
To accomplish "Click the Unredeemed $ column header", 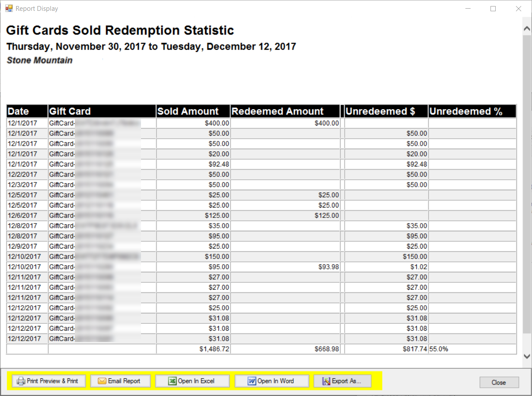I will click(x=386, y=111).
